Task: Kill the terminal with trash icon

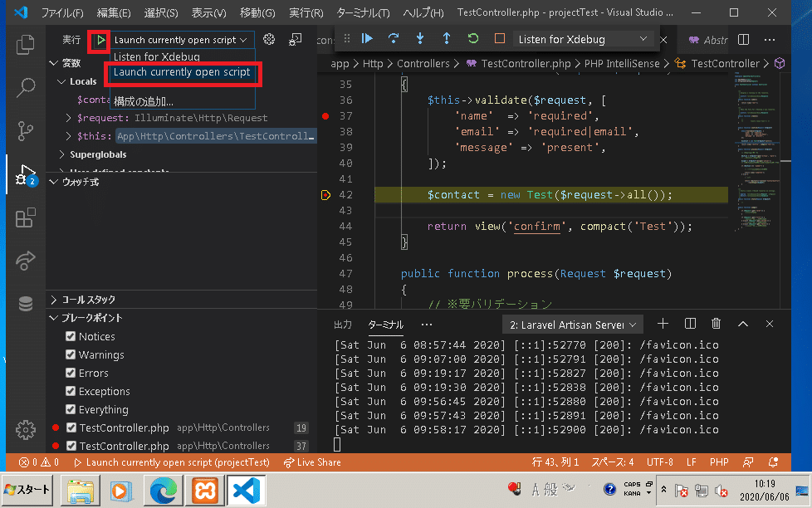Action: 717,325
